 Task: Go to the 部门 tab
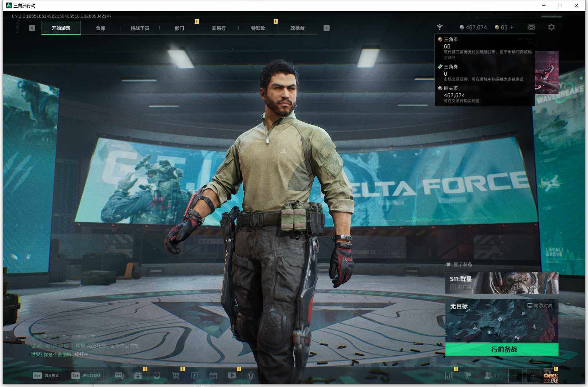click(x=179, y=28)
